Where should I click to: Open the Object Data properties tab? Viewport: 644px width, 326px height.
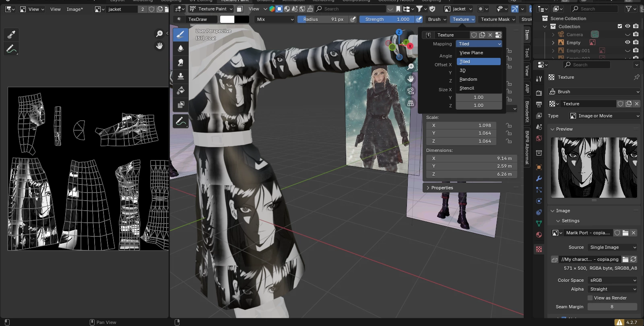[x=539, y=223]
